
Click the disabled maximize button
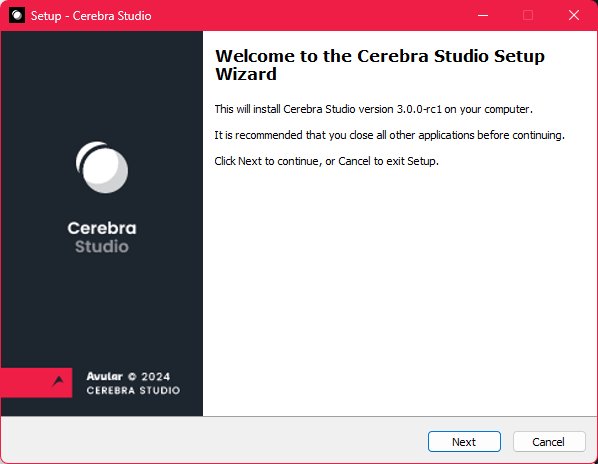(x=528, y=15)
